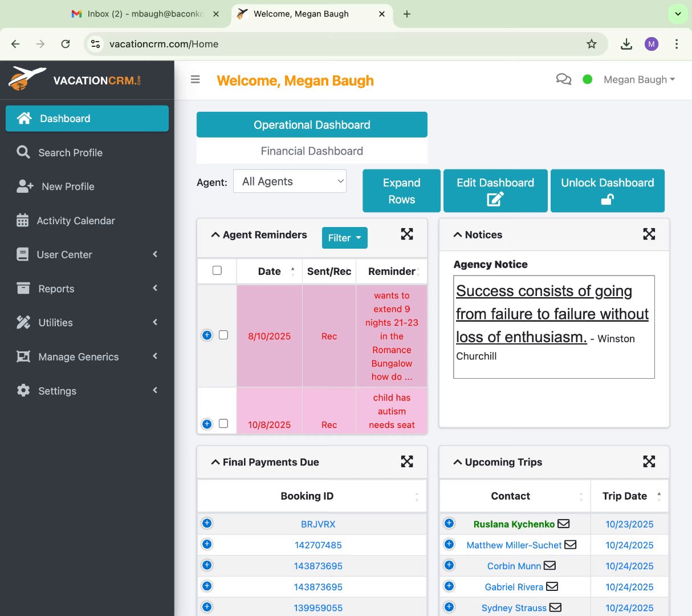This screenshot has height=616, width=692.
Task: Check the select-all reminders header checkbox
Action: 217,270
